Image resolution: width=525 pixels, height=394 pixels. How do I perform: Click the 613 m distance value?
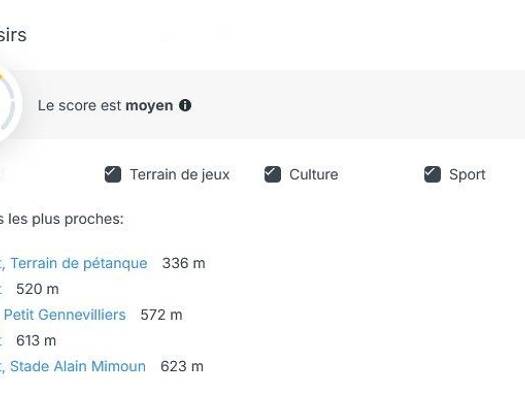click(36, 341)
